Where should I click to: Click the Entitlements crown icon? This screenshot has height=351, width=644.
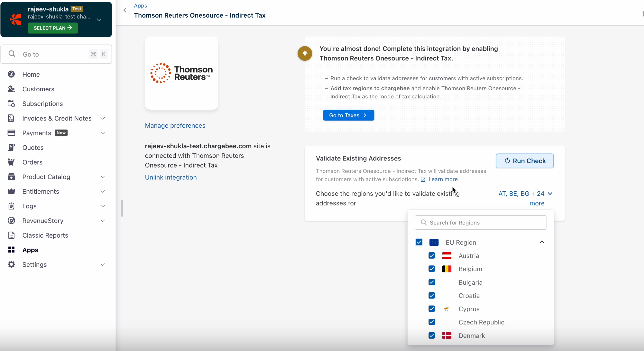coord(11,191)
